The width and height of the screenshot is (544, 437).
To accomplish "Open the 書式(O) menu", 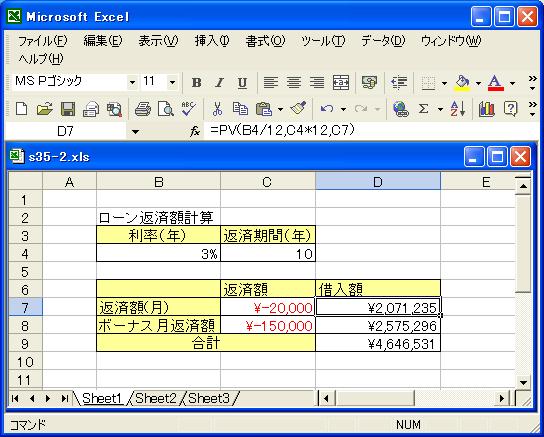I will pos(265,41).
